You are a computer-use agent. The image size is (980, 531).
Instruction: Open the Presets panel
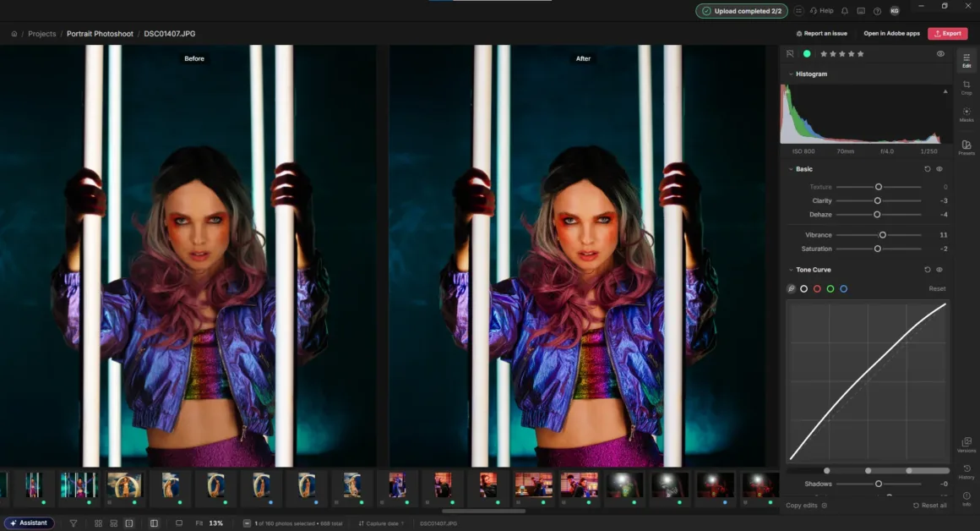click(x=966, y=147)
